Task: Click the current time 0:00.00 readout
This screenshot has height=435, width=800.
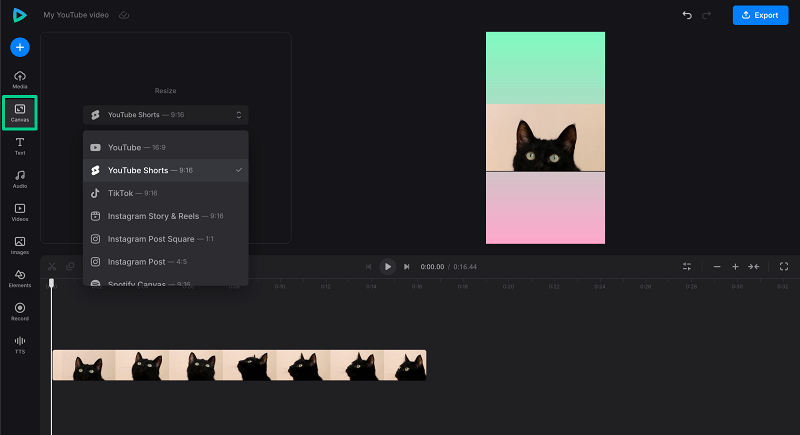Action: [432, 267]
